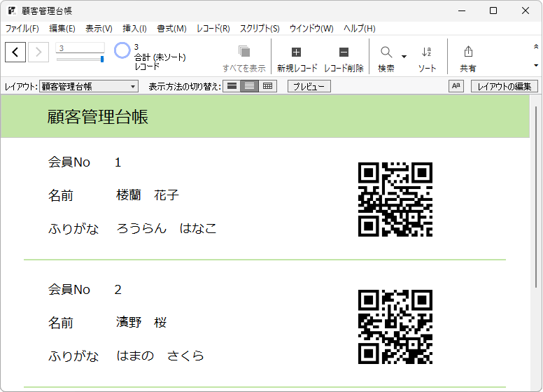
Task: Click the furigana ろうらん はなこ
Action: click(167, 228)
